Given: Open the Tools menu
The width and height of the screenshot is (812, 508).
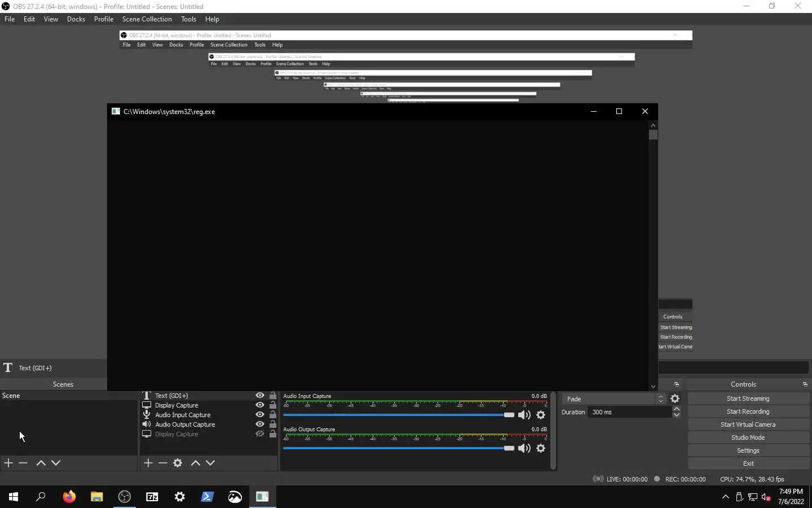Looking at the screenshot, I should [188, 19].
